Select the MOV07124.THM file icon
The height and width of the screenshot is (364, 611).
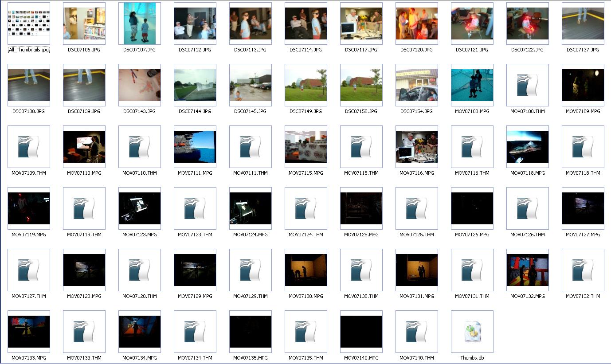306,208
